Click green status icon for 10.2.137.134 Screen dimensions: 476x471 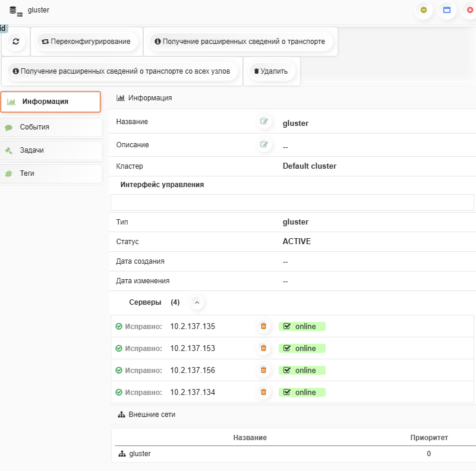[119, 392]
